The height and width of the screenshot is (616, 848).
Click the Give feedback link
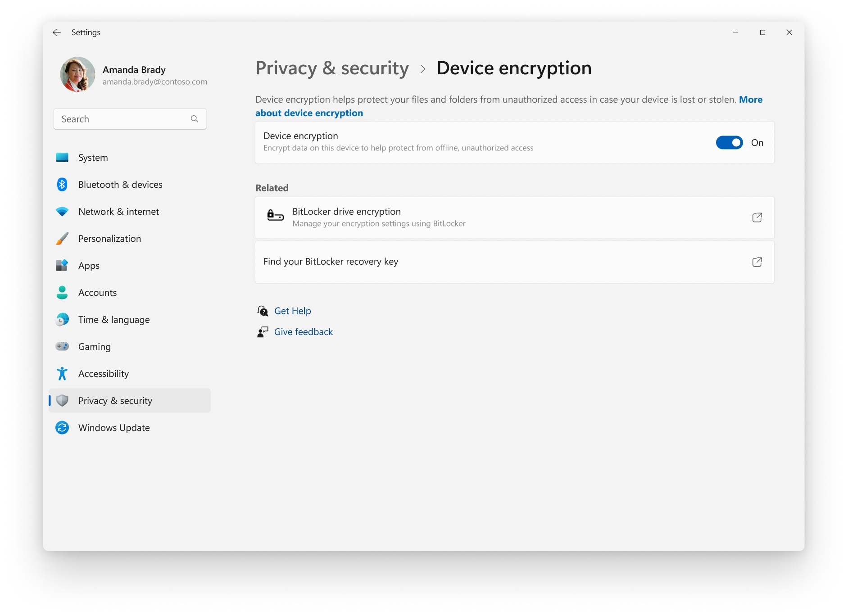pyautogui.click(x=304, y=332)
